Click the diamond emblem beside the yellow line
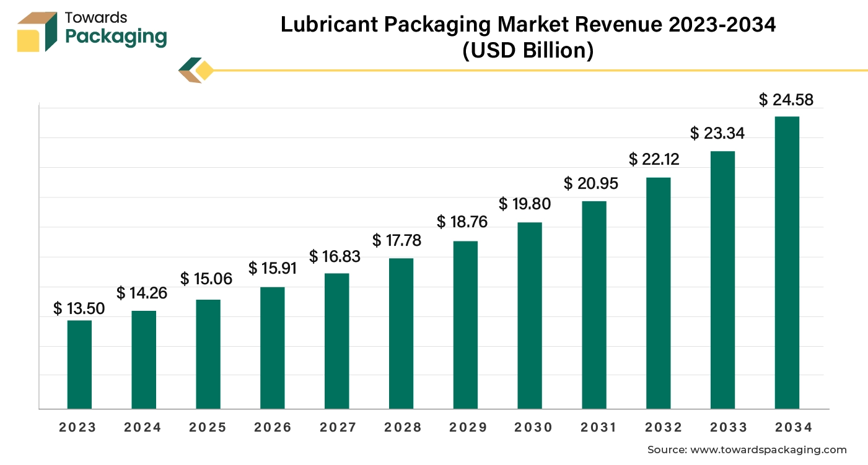The height and width of the screenshot is (465, 868). tap(196, 70)
